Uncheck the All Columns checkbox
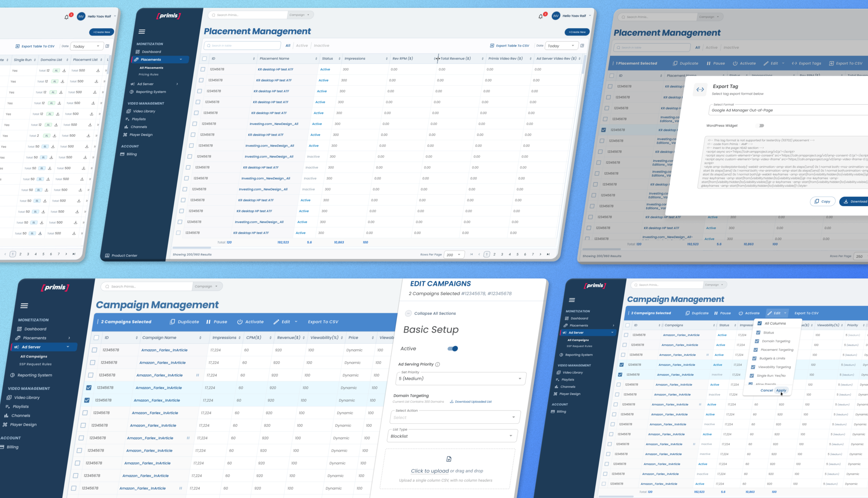The height and width of the screenshot is (498, 868). tap(759, 323)
